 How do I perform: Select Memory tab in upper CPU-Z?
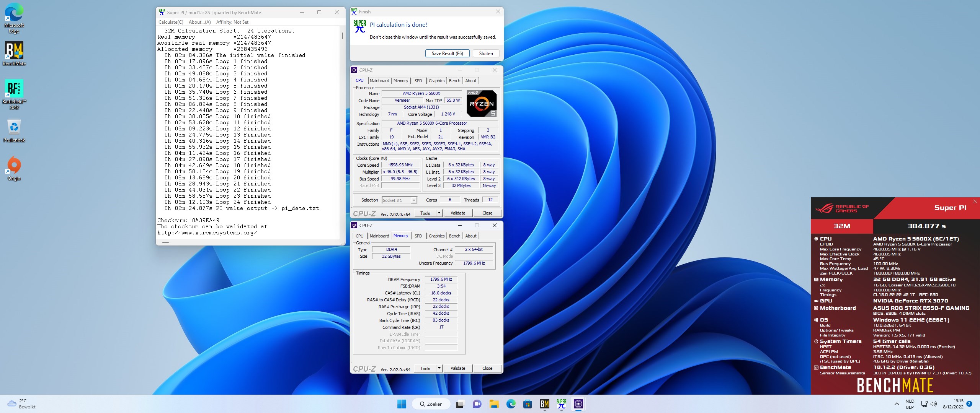[401, 81]
